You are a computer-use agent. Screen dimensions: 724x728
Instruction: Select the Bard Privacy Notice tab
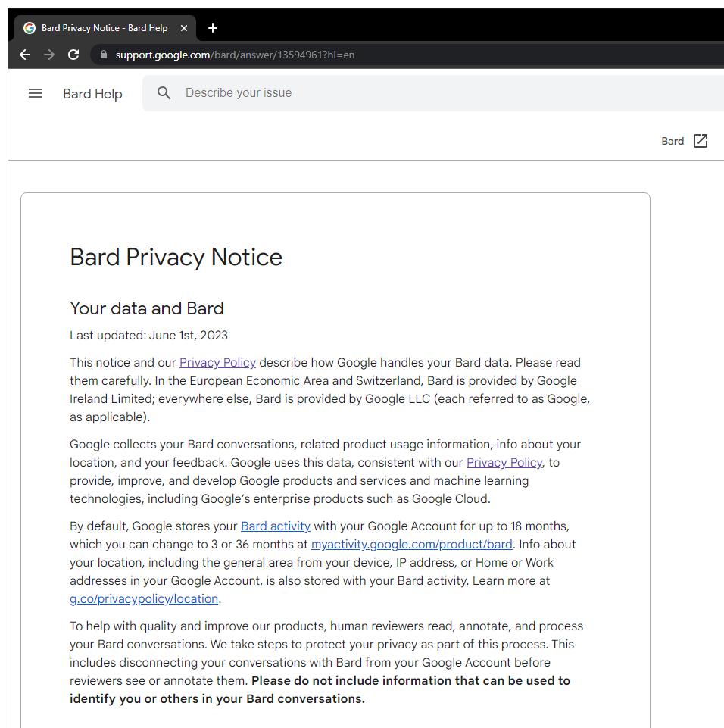105,28
